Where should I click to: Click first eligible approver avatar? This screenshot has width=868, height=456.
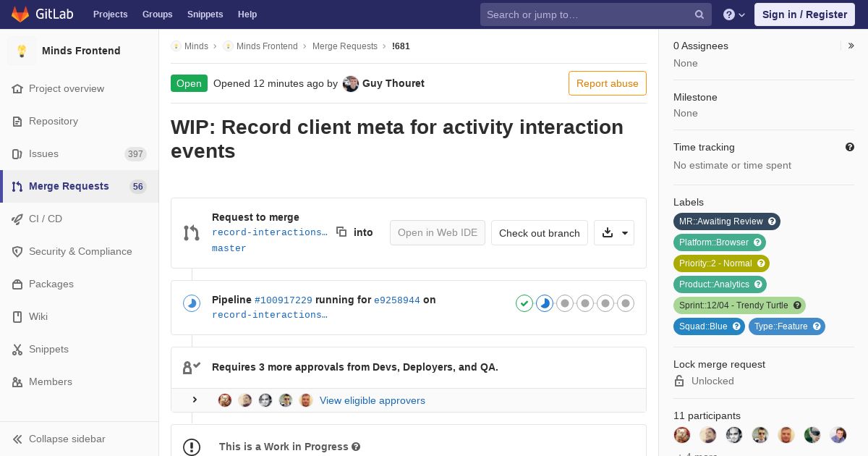pos(225,400)
